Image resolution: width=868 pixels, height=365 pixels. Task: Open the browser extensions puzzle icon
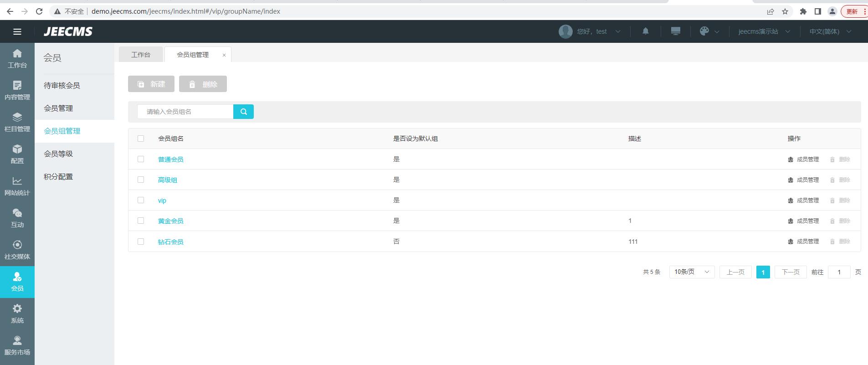pos(803,11)
